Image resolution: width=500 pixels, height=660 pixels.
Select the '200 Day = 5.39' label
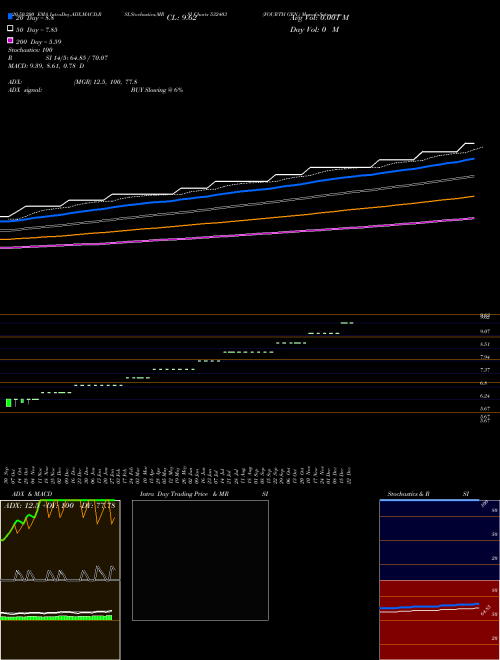click(38, 42)
